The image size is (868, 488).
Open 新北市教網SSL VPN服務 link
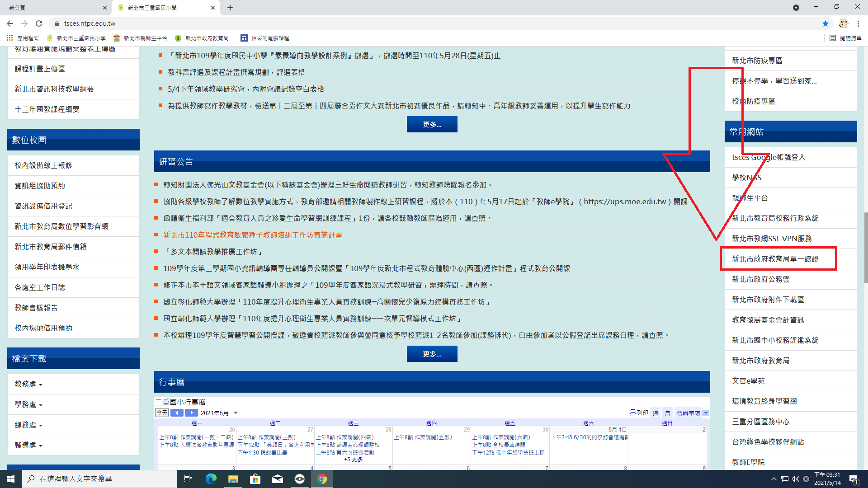(772, 239)
